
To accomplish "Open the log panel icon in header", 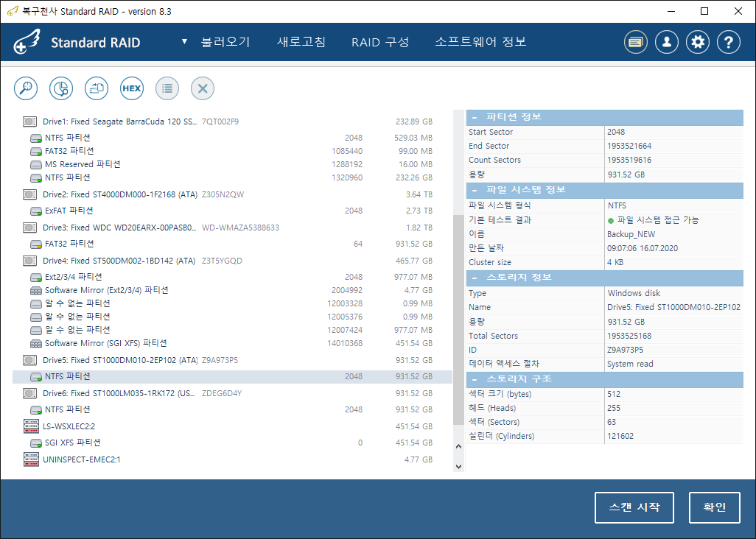I will tap(635, 43).
